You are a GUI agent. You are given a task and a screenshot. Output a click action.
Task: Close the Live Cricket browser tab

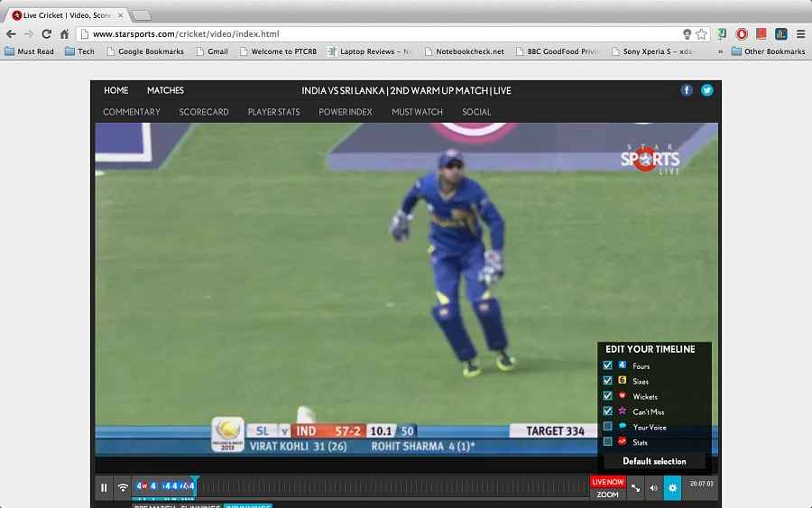click(120, 15)
